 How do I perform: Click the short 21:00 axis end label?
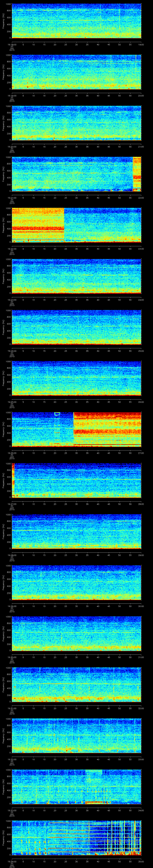click(x=141, y=147)
